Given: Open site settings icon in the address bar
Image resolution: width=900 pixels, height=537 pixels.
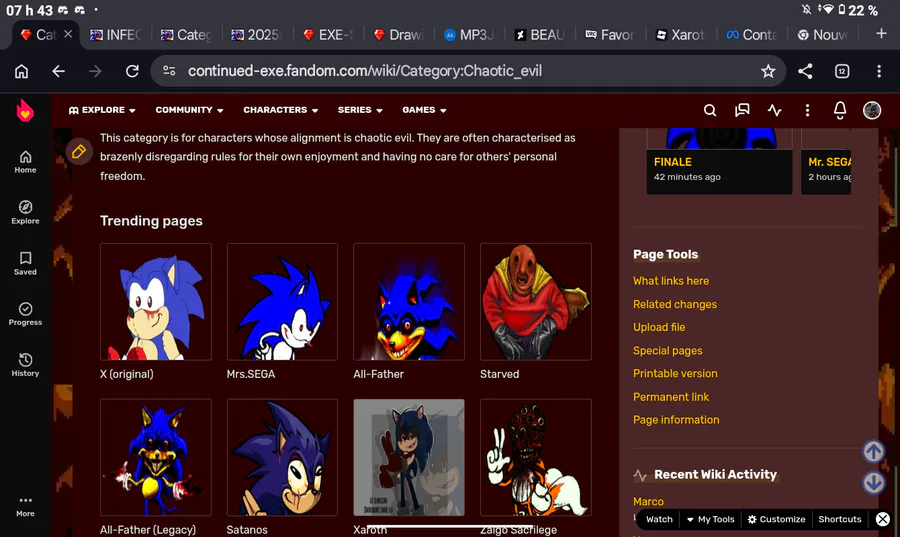Looking at the screenshot, I should tap(169, 71).
